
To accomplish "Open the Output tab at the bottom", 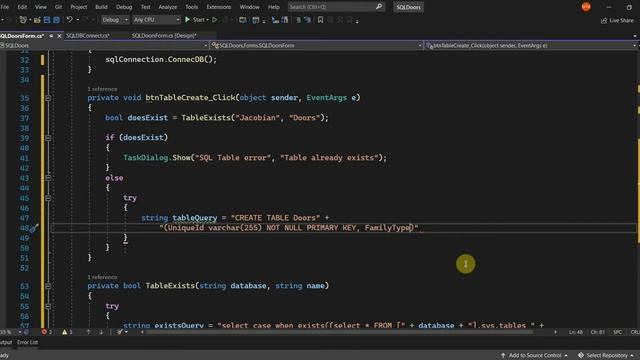I will tap(6, 342).
